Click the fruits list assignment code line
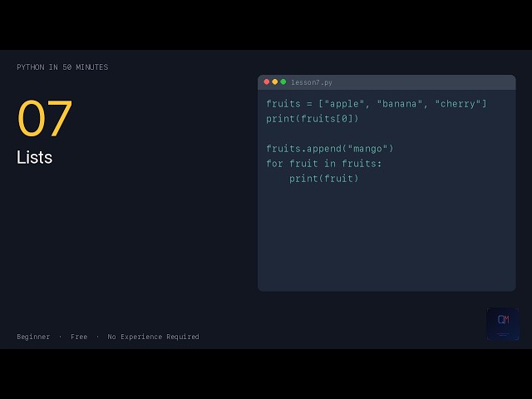 tap(377, 104)
